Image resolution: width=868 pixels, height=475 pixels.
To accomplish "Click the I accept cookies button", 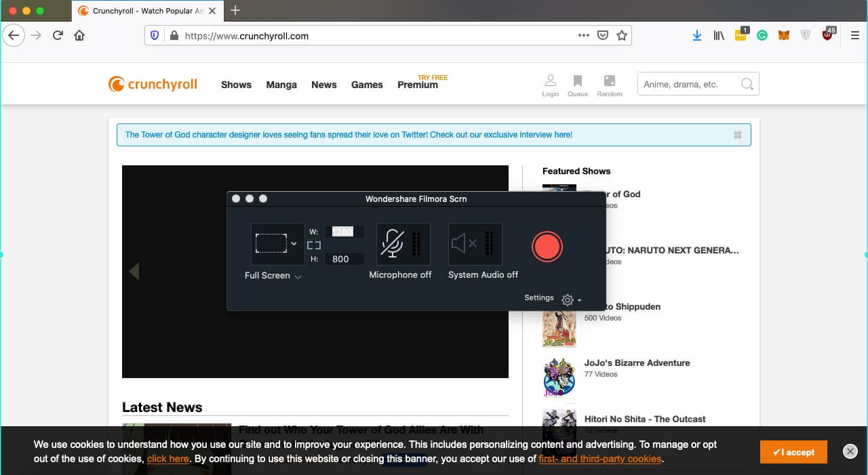I will coord(793,452).
